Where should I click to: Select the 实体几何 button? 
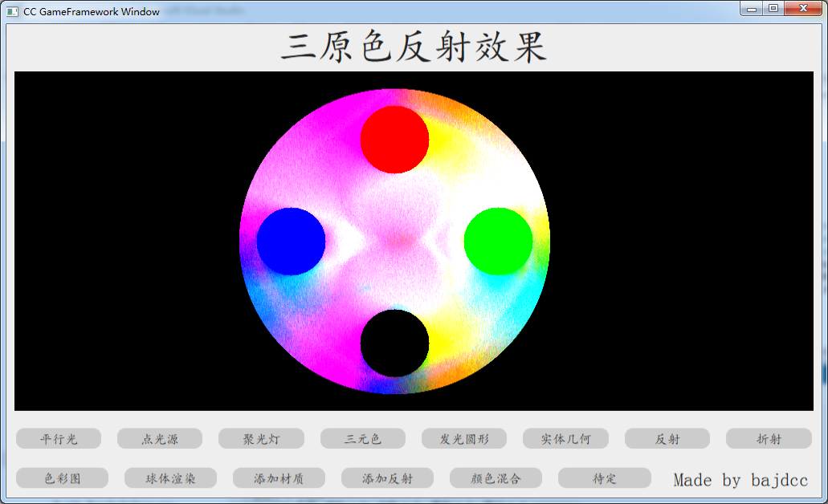[565, 438]
